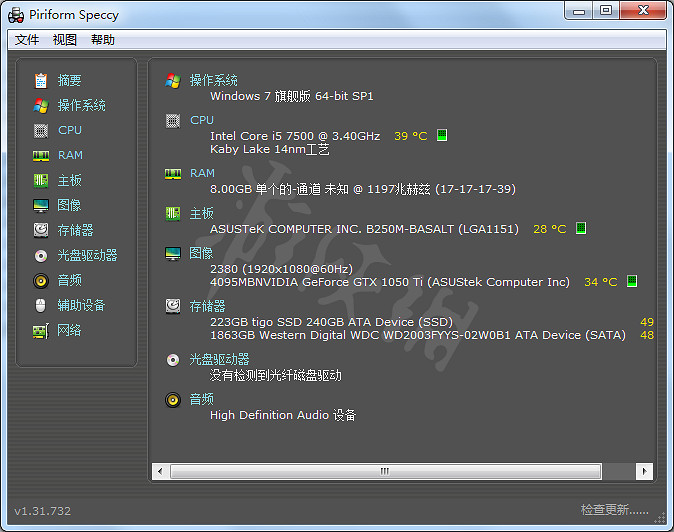Click the 检查更新 link at bottom right
The height and width of the screenshot is (532, 674).
614,510
